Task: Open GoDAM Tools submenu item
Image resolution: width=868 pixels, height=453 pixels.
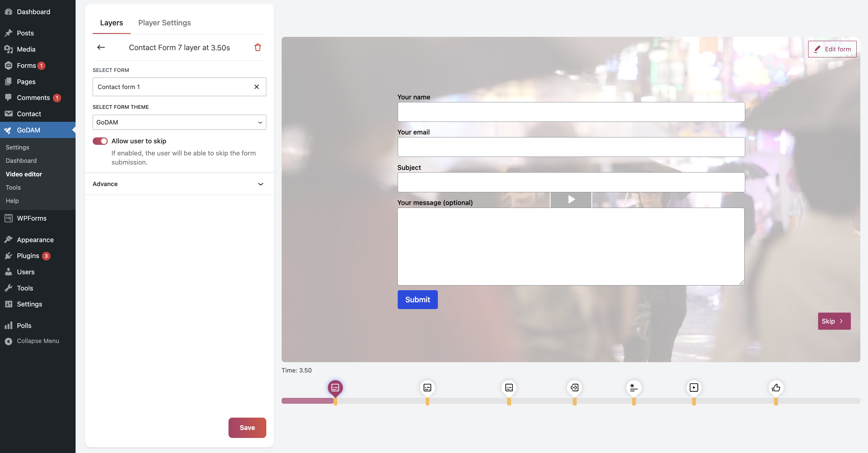Action: coord(13,188)
